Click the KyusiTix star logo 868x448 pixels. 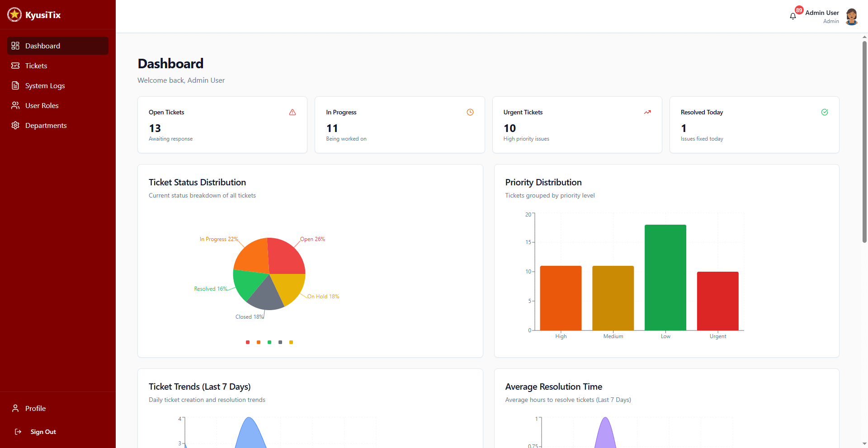pyautogui.click(x=14, y=14)
